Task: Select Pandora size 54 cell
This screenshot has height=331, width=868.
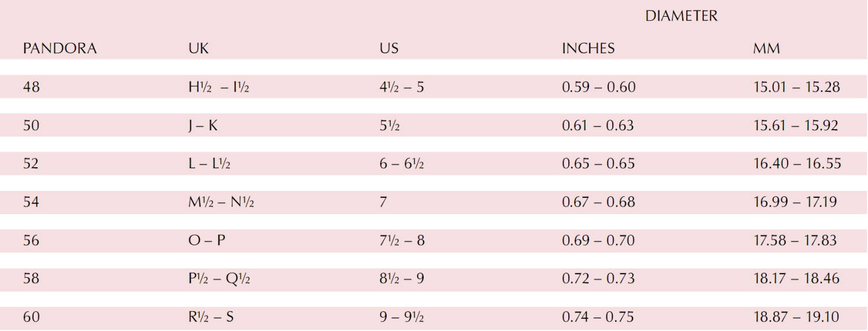Action: tap(31, 202)
